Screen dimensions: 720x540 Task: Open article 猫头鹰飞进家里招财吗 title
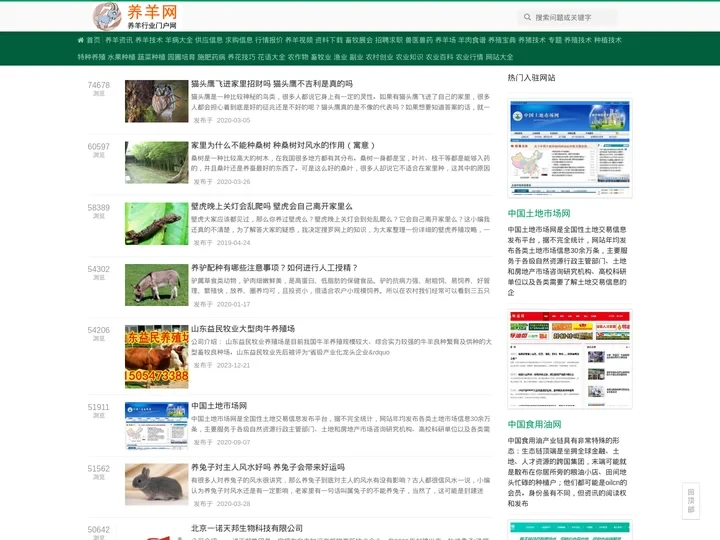click(272, 84)
